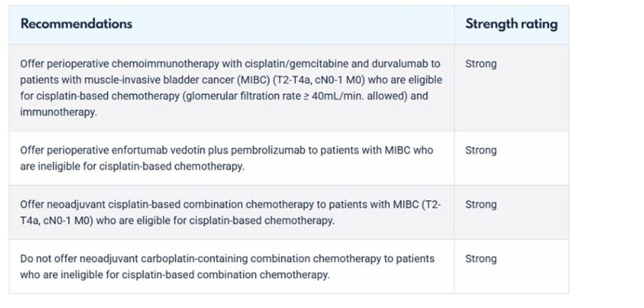Click the neoadjuvant cisplatin-based combination chemotherapy recommendation
Image resolution: width=644 pixels, height=308 pixels.
pyautogui.click(x=230, y=212)
